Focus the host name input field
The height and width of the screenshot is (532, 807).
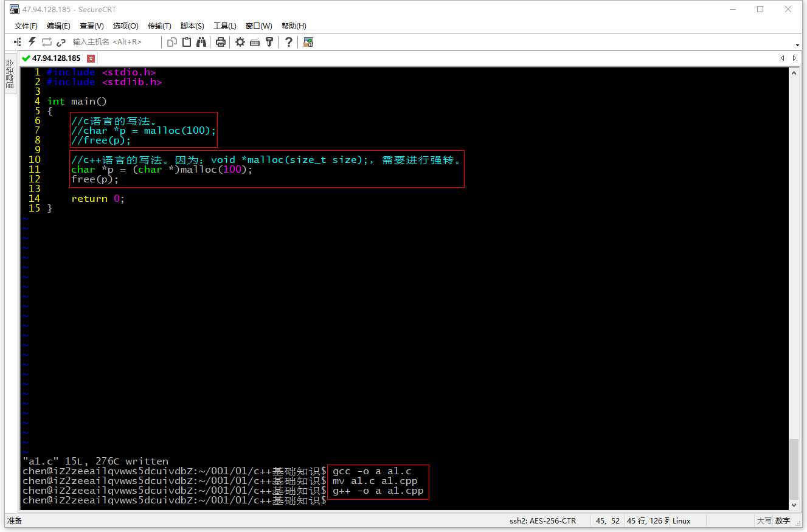pos(114,42)
